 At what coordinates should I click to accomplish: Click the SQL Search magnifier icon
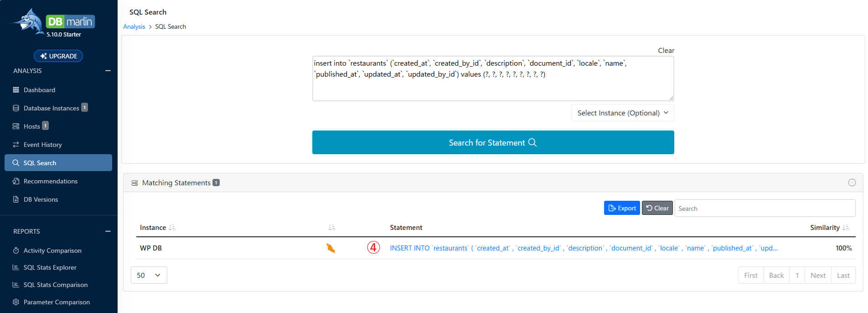[x=16, y=163]
